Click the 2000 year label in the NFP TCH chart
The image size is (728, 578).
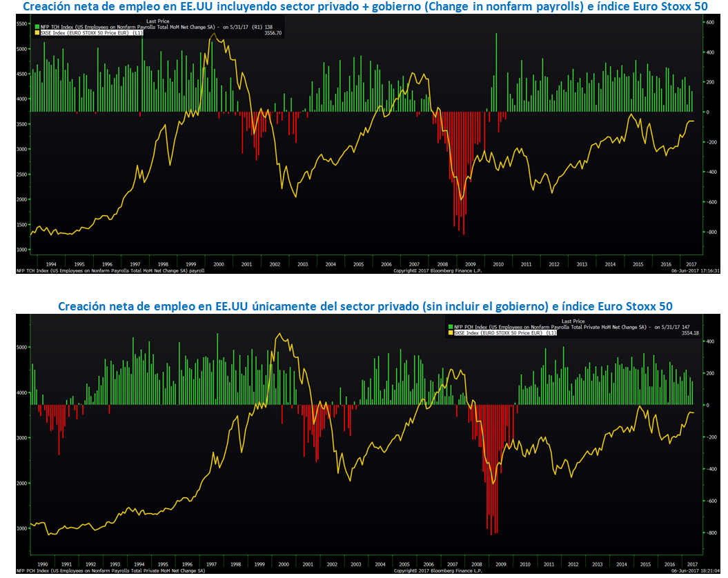click(x=219, y=264)
